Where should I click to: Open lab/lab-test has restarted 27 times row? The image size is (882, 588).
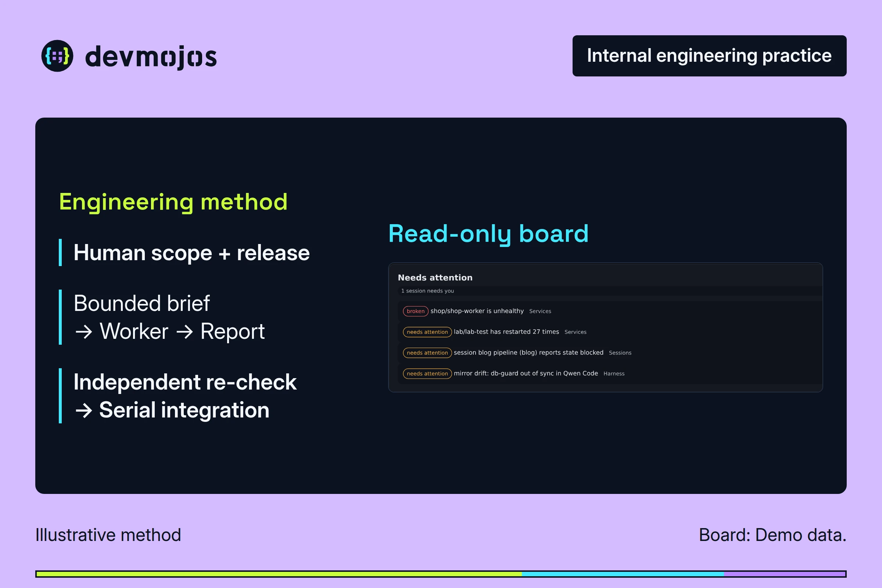610,332
